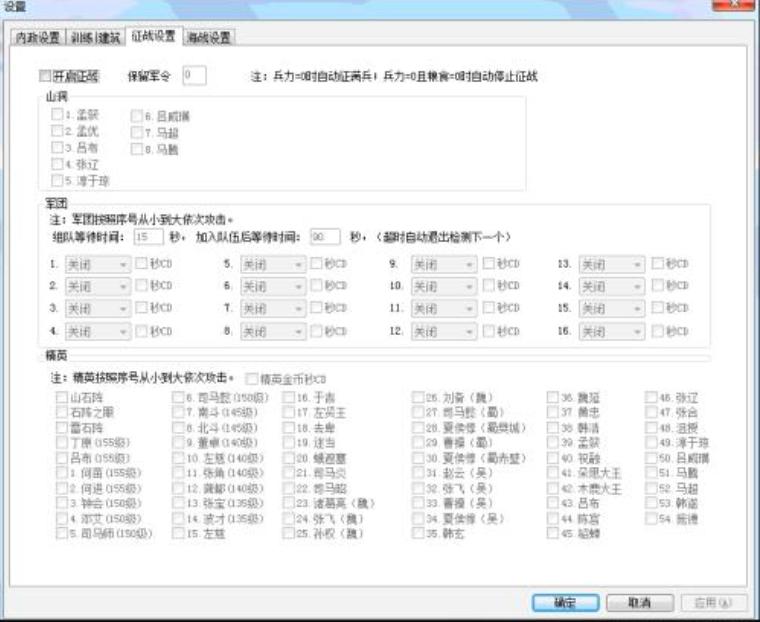Tick 山洞 option 8. 马腾
This screenshot has width=760, height=622.
click(137, 149)
